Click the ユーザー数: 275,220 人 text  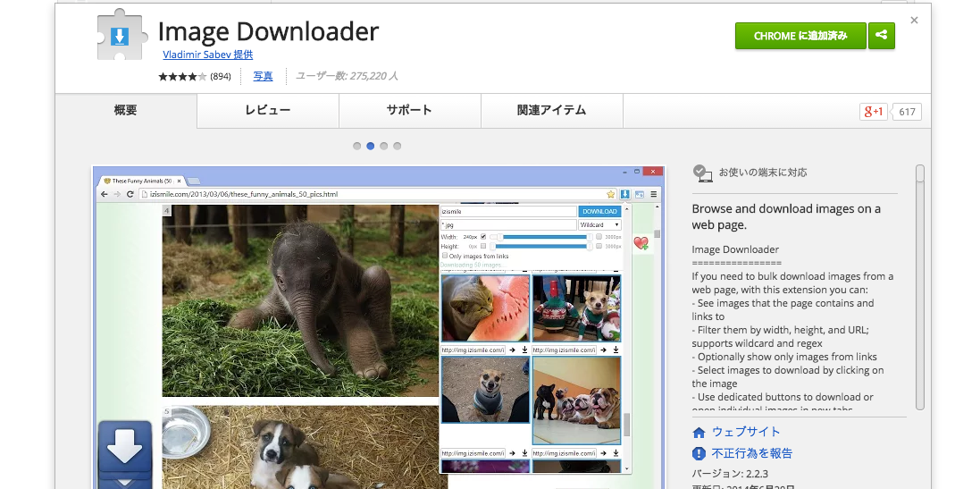[347, 76]
